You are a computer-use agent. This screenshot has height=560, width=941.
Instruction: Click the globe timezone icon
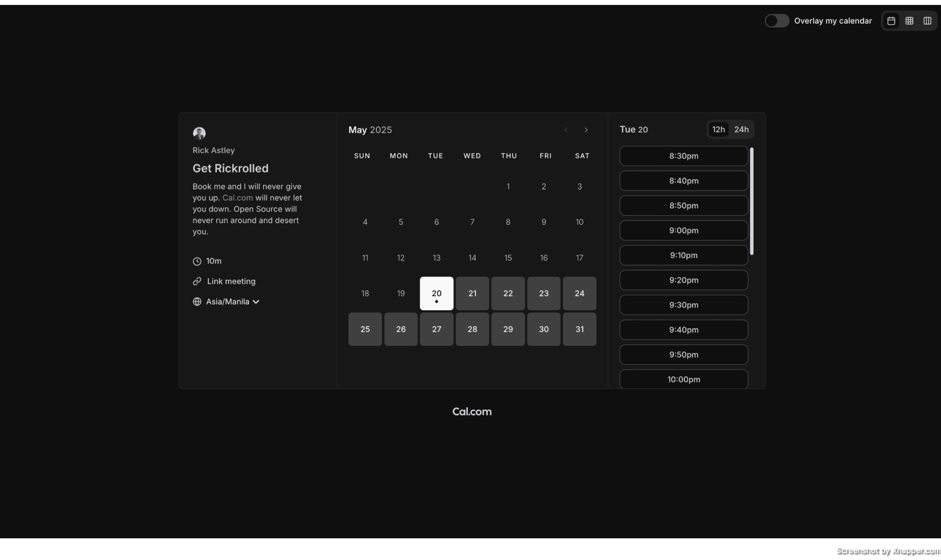tap(197, 301)
